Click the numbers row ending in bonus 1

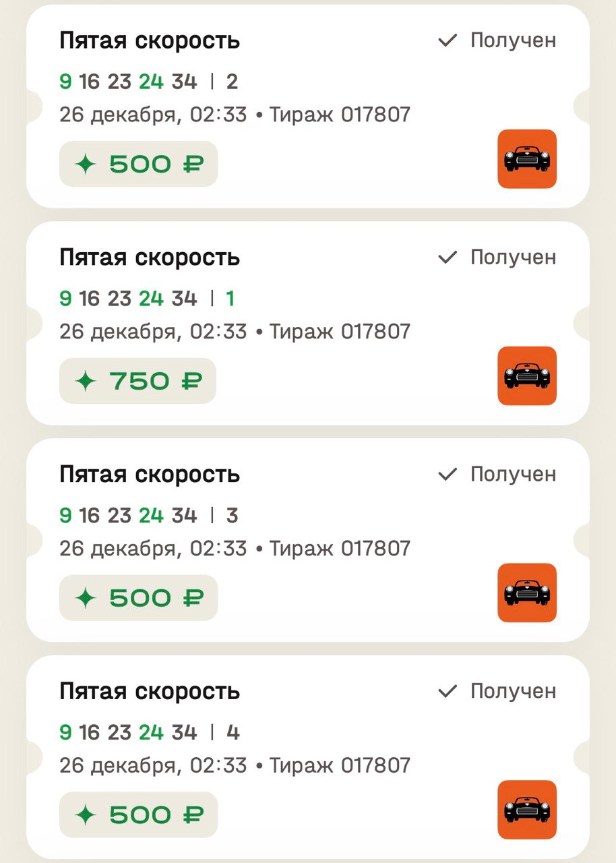[x=147, y=299]
